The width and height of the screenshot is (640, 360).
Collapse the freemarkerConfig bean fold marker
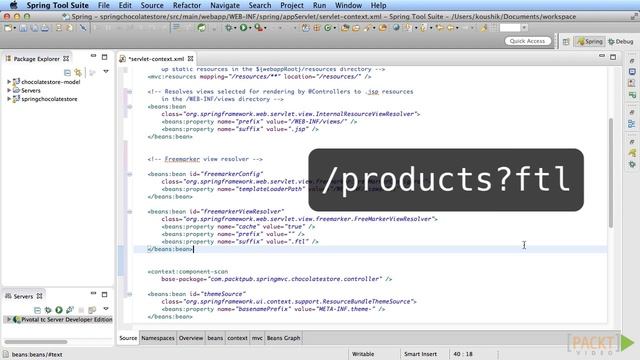pyautogui.click(x=129, y=174)
